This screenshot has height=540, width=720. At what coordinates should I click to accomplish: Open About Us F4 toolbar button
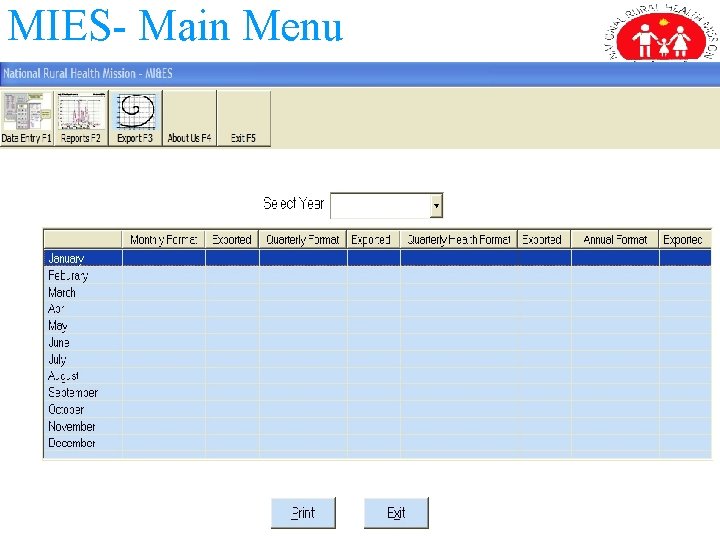click(189, 118)
